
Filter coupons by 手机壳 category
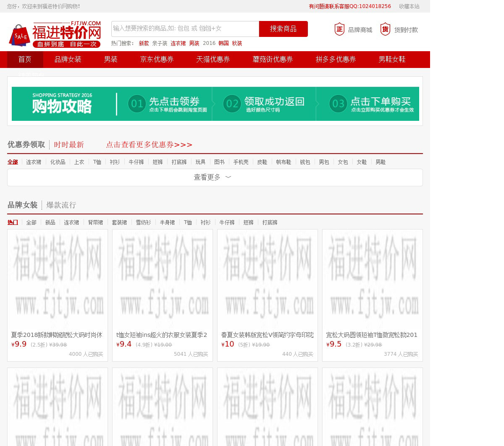tap(241, 162)
